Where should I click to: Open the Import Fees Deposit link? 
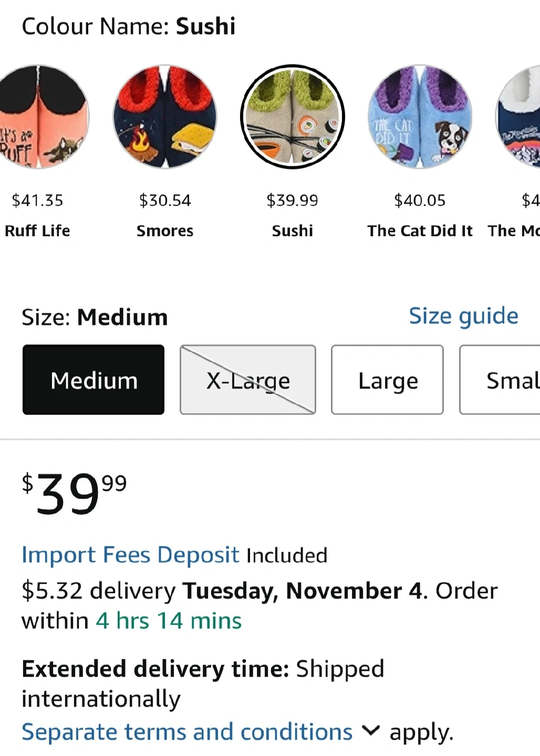coord(130,555)
